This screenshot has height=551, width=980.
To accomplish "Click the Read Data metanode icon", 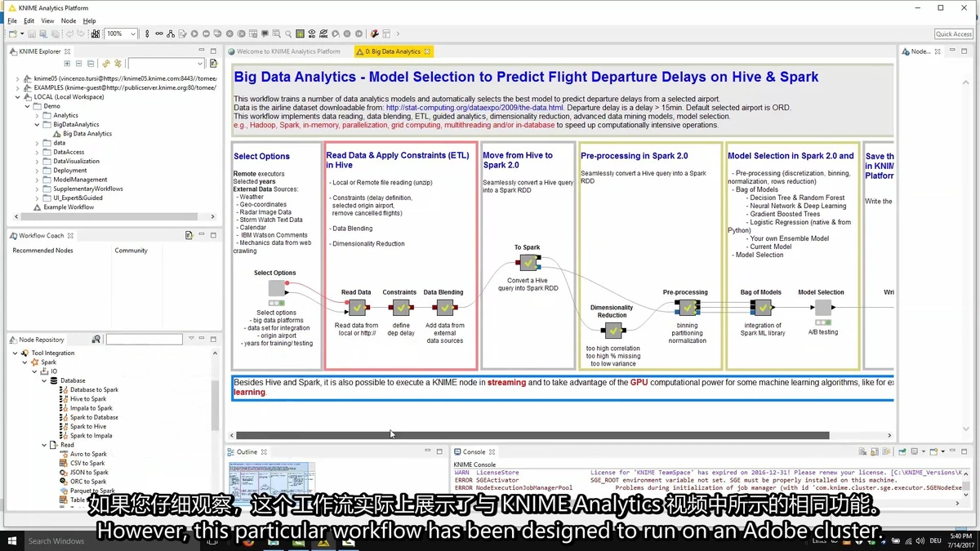I will point(357,308).
